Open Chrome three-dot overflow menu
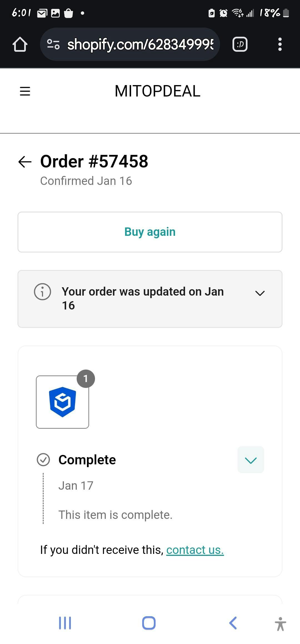 (x=280, y=44)
